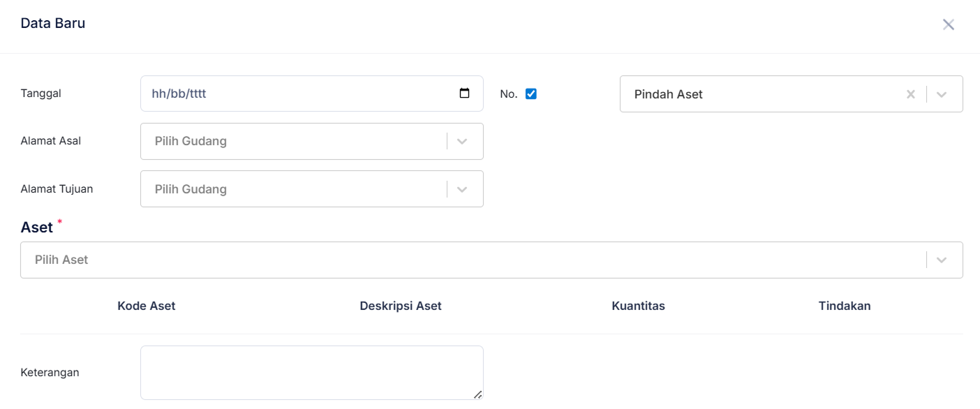This screenshot has width=980, height=409.
Task: Click the Alamat Tujuan Pilih Gudang field
Action: 293,189
